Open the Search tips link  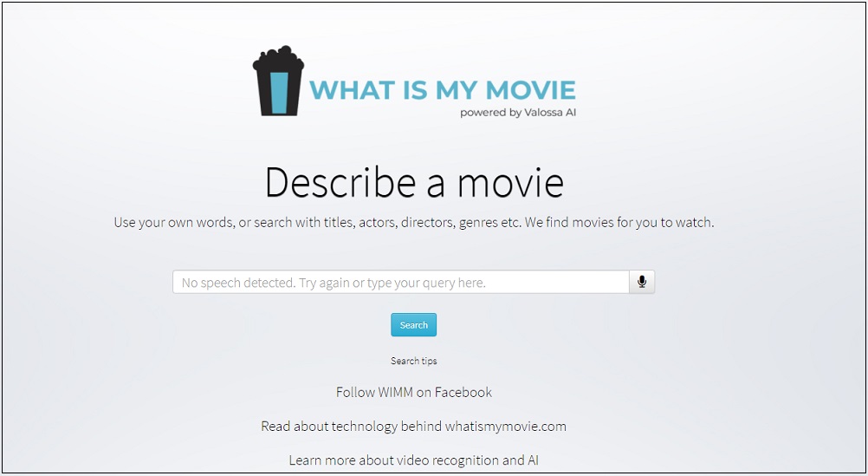[413, 361]
